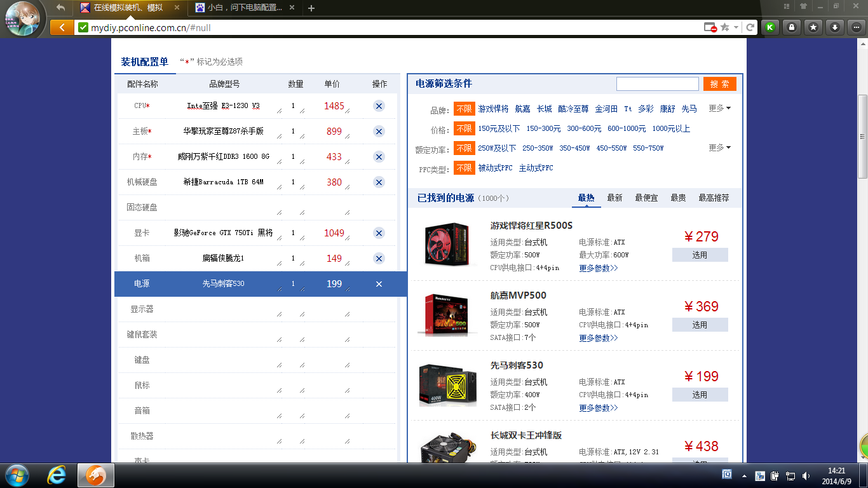This screenshot has height=488, width=868.
Task: Click 选用 for 游戏悍将红星R500S
Action: click(x=700, y=255)
